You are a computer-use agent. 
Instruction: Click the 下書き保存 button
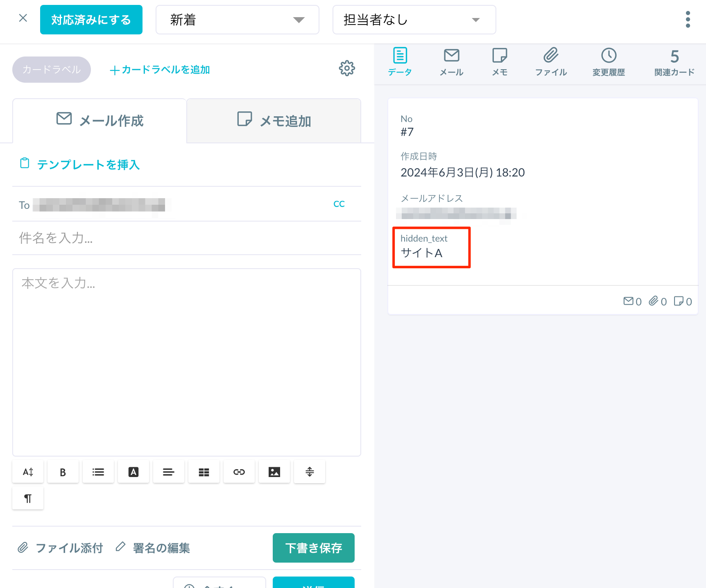[x=314, y=548]
